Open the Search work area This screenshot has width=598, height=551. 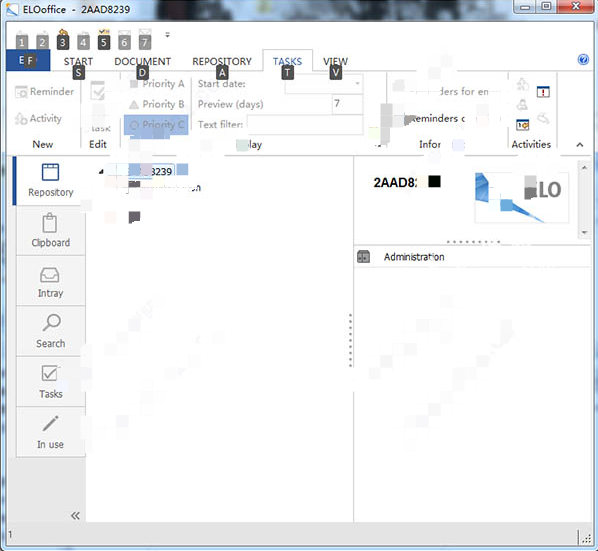click(x=50, y=331)
